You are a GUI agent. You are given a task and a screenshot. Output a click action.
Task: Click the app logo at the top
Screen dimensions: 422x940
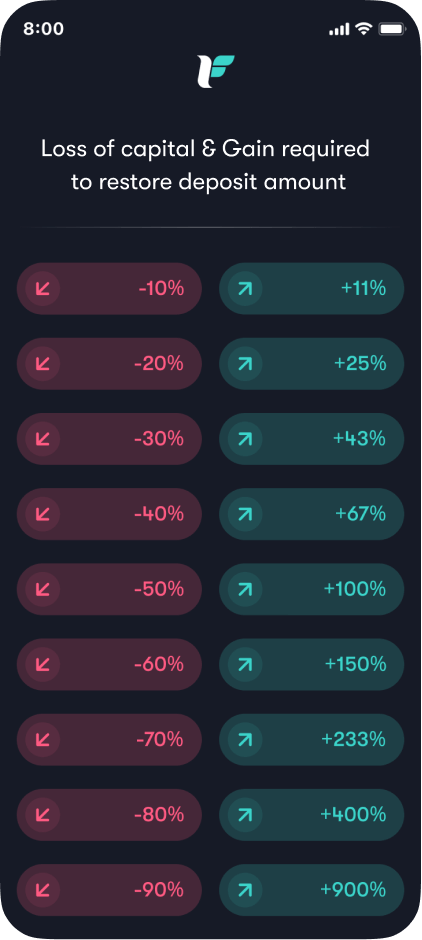[x=215, y=71]
